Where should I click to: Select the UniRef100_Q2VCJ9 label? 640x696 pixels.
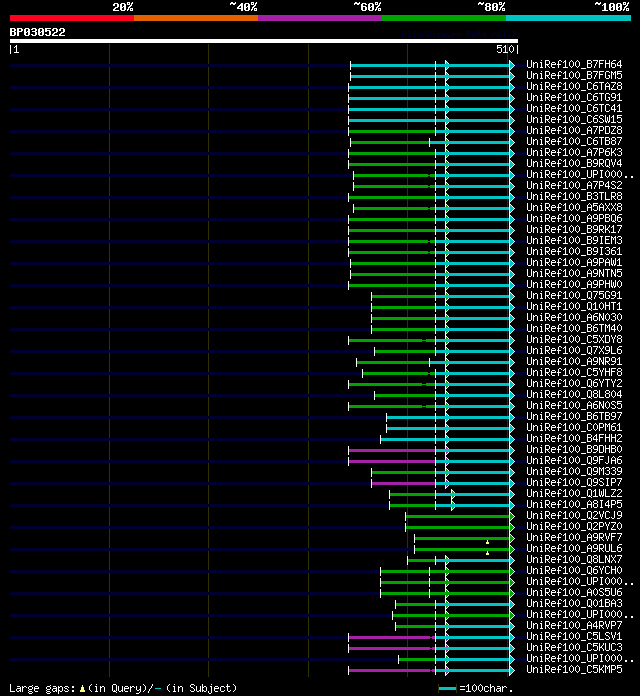pyautogui.click(x=574, y=515)
